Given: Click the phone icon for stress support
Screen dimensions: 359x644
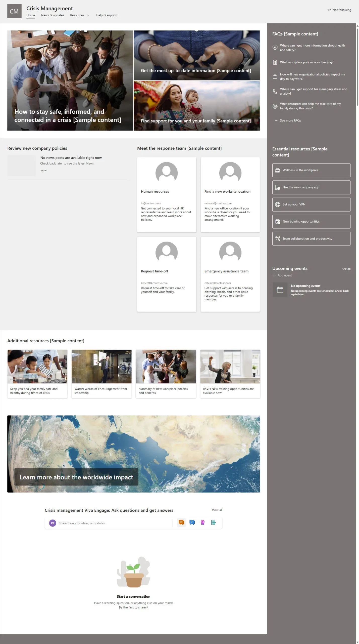Looking at the screenshot, I should 275,91.
